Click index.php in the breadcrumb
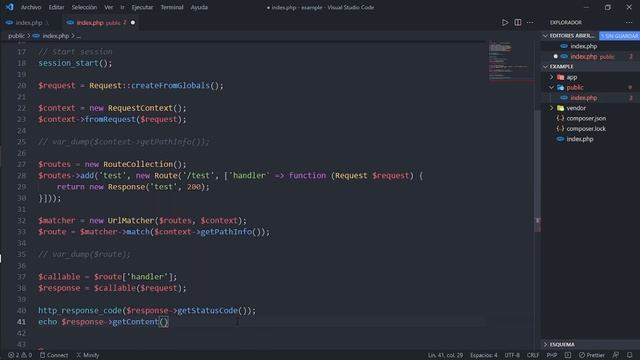Viewport: 640px width, 360px height. [x=56, y=36]
